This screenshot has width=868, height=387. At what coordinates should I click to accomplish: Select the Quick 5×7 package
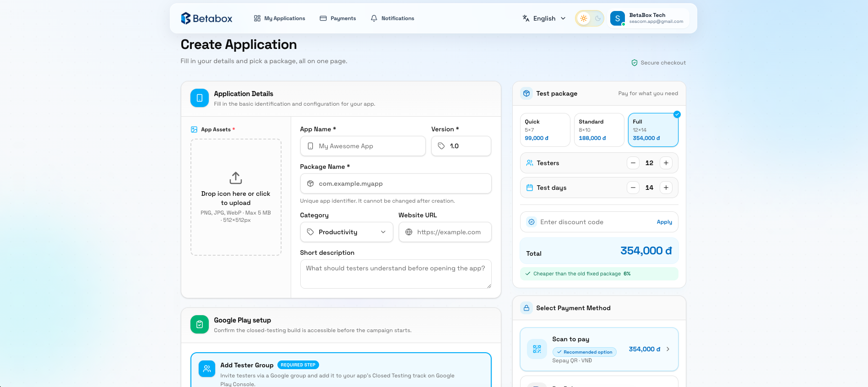[x=545, y=130]
